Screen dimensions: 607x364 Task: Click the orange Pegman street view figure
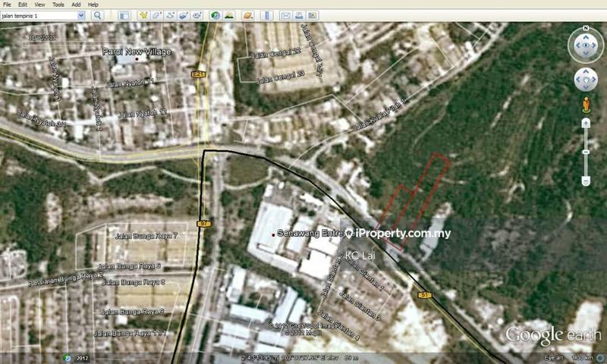(x=586, y=103)
